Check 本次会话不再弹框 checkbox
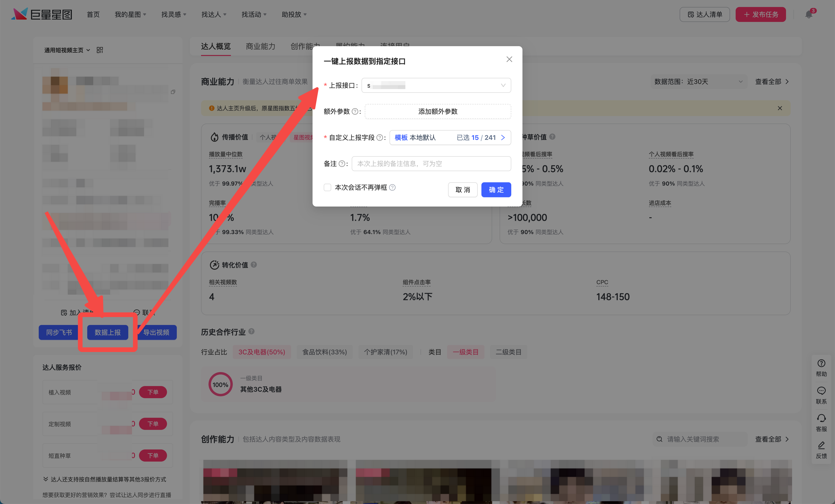Image resolution: width=835 pixels, height=504 pixels. [x=327, y=187]
